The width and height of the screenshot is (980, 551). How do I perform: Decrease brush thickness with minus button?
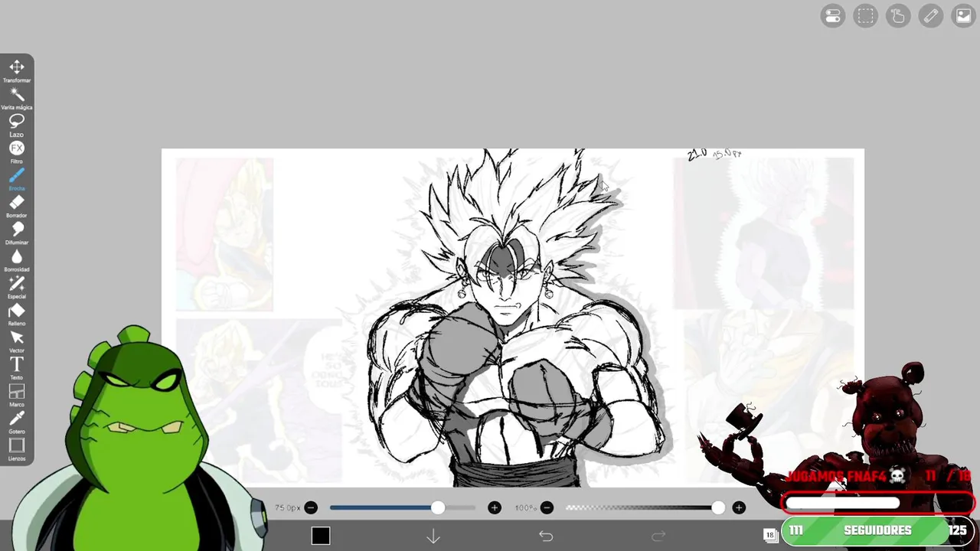pyautogui.click(x=311, y=507)
